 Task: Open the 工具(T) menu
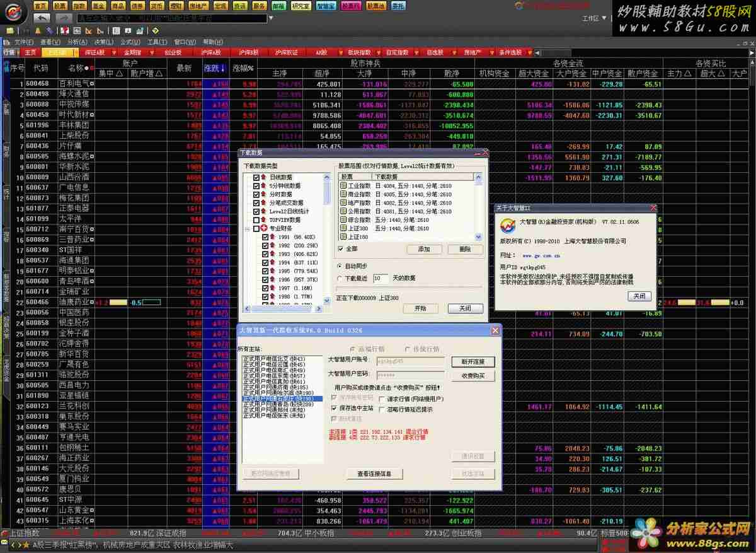(157, 42)
